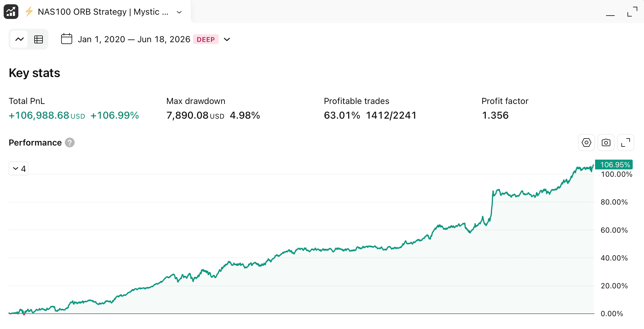Select the 1412/2241 trades count
This screenshot has height=329, width=644.
[x=391, y=115]
